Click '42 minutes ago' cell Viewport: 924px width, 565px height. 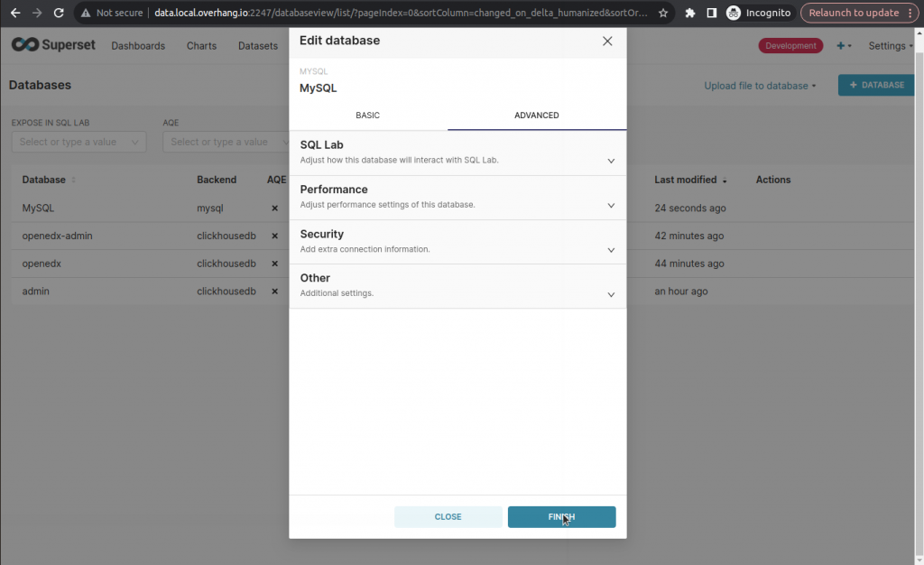pos(688,236)
